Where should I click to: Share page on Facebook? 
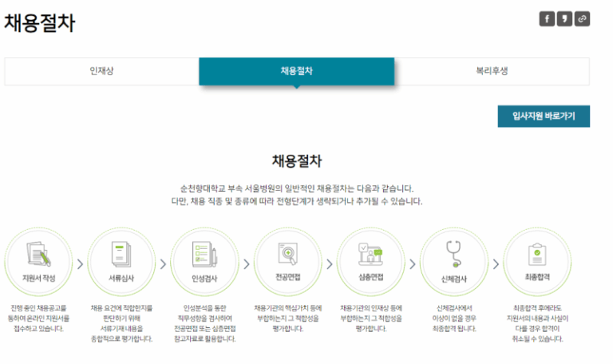point(547,19)
